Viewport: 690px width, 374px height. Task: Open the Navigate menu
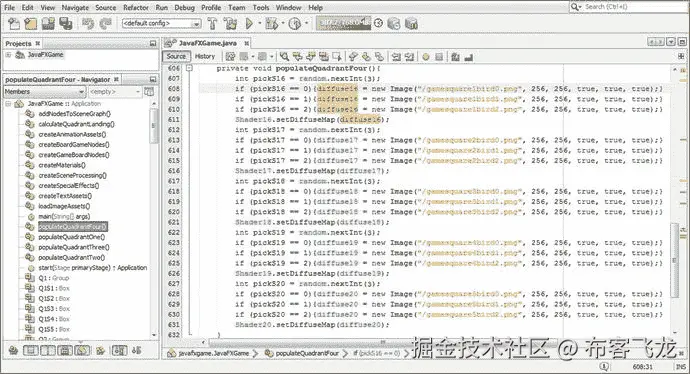pos(75,7)
